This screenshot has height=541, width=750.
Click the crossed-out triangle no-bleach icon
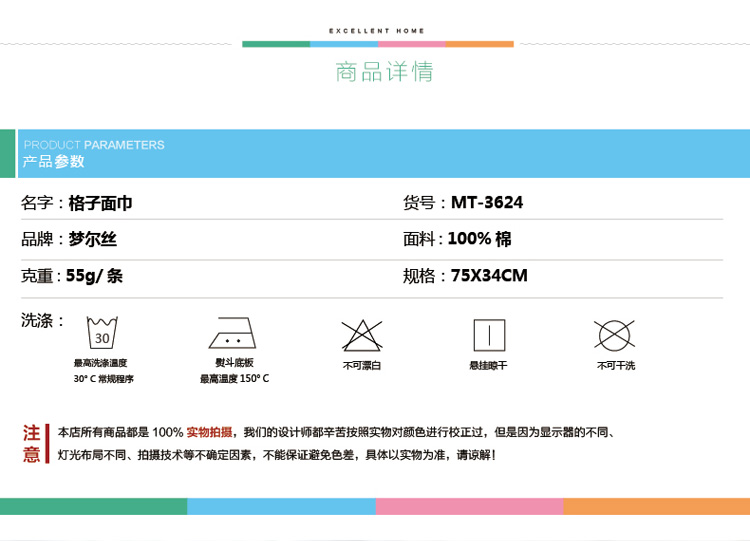point(362,335)
